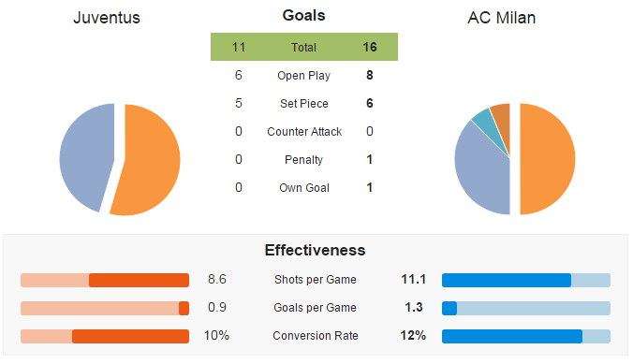The height and width of the screenshot is (364, 633).
Task: Click Juventus Goals per Game bar
Action: 105,308
